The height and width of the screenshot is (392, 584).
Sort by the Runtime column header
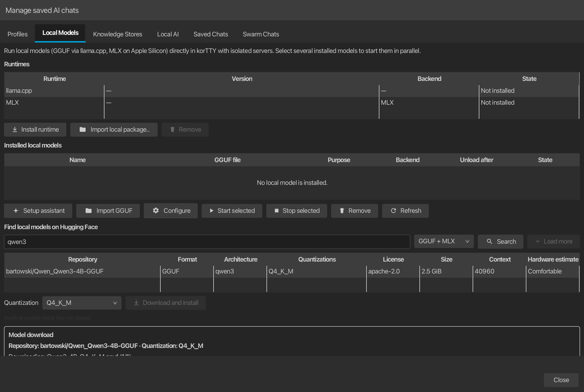point(54,79)
